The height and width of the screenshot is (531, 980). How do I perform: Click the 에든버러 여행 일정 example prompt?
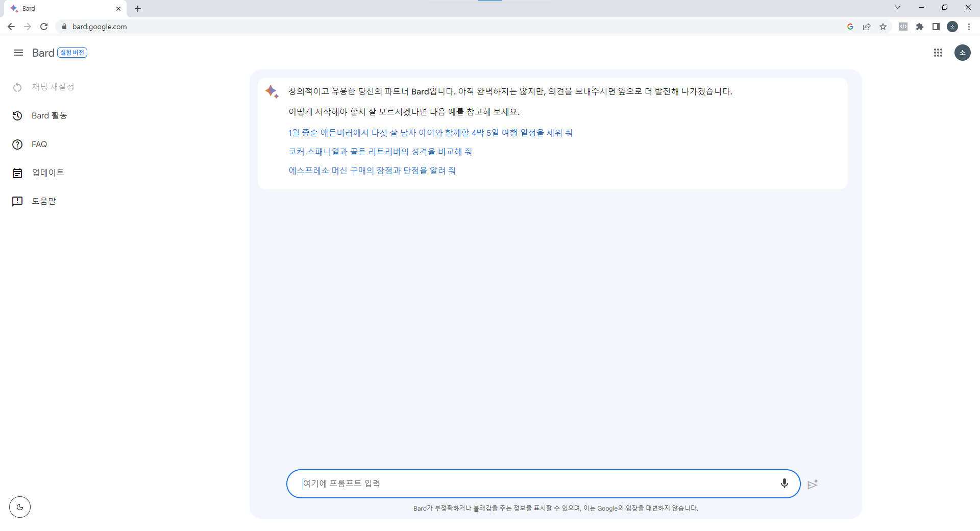click(x=430, y=133)
